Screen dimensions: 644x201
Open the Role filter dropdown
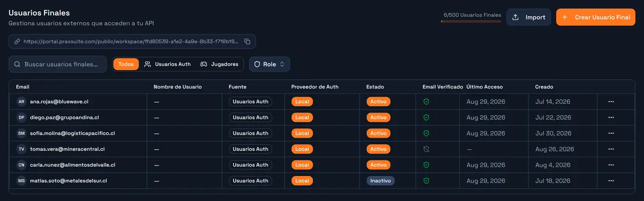click(x=269, y=64)
